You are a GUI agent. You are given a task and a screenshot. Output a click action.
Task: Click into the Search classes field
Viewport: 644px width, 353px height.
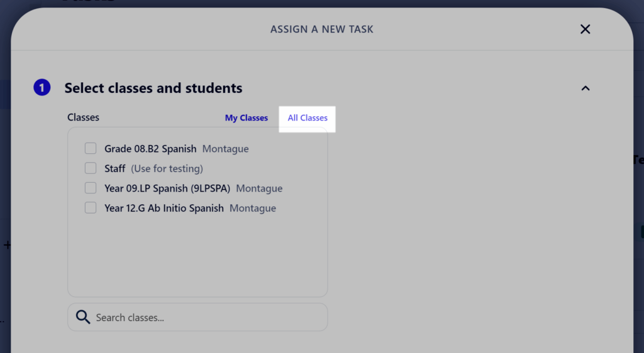pyautogui.click(x=197, y=317)
